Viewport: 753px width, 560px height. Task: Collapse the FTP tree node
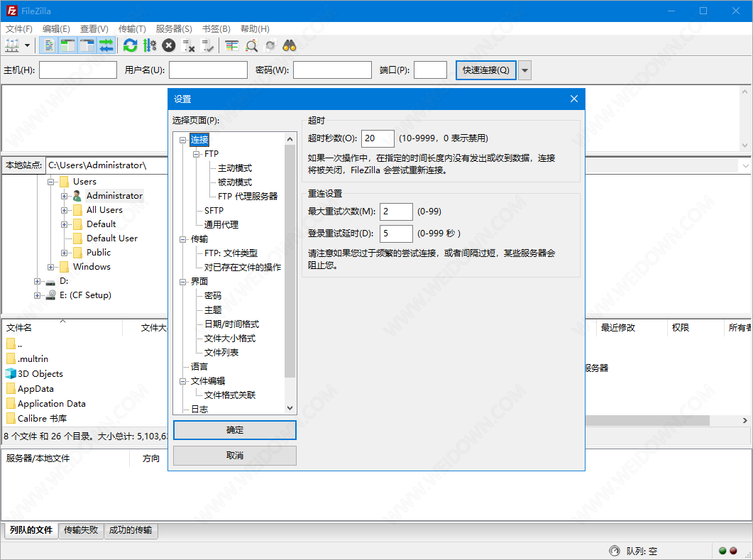(x=196, y=154)
